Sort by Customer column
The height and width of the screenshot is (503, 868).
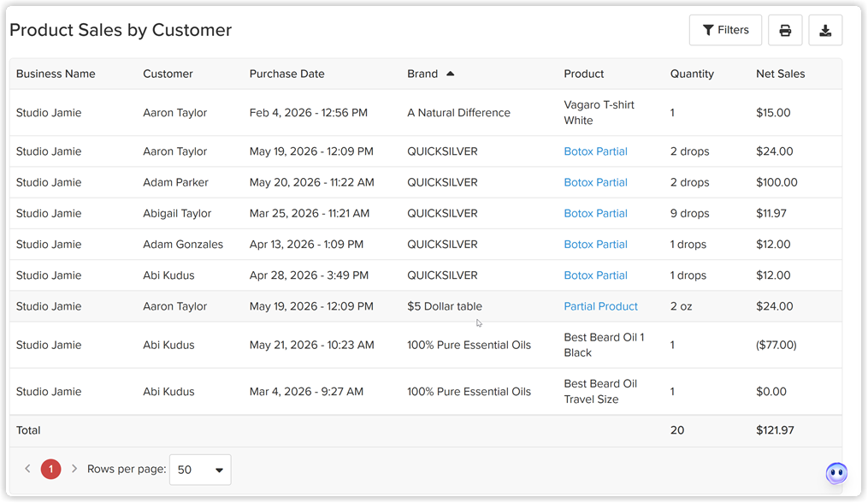click(168, 74)
